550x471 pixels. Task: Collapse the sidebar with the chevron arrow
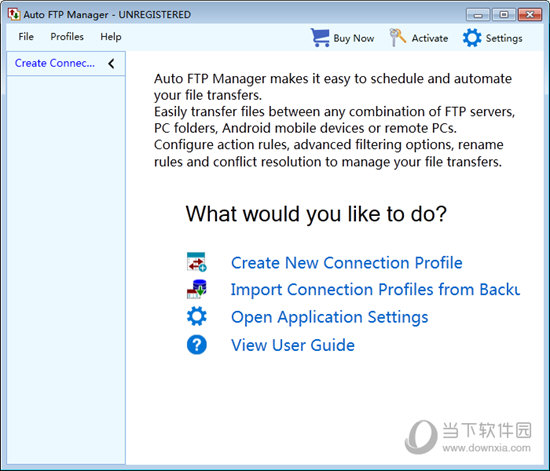tap(112, 63)
